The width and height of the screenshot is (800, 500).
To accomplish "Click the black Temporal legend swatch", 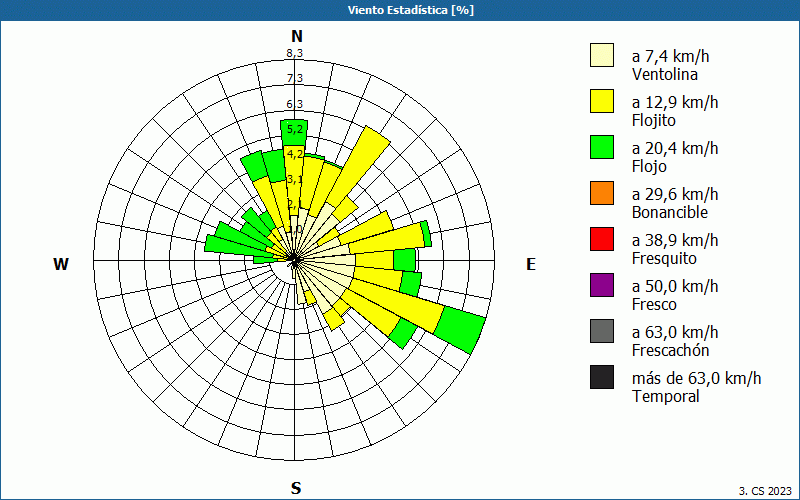I will point(602,377).
